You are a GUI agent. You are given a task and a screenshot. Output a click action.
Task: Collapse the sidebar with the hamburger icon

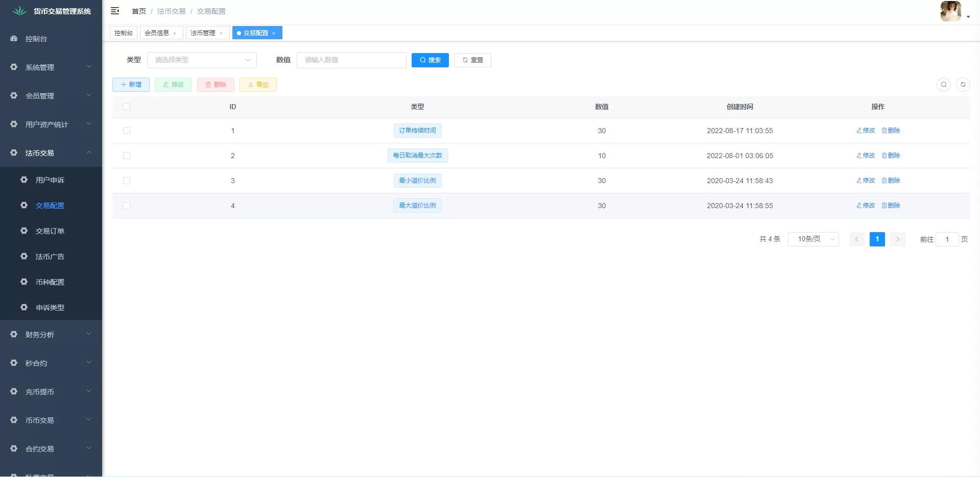point(115,11)
